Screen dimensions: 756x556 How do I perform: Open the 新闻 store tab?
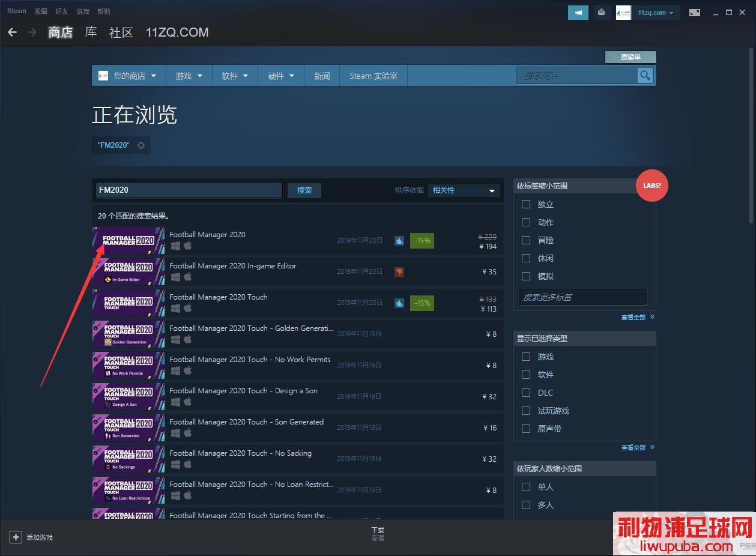tap(322, 76)
